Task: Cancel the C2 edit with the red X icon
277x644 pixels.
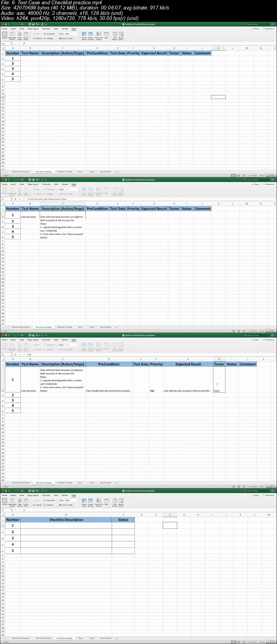Action: pos(15,199)
